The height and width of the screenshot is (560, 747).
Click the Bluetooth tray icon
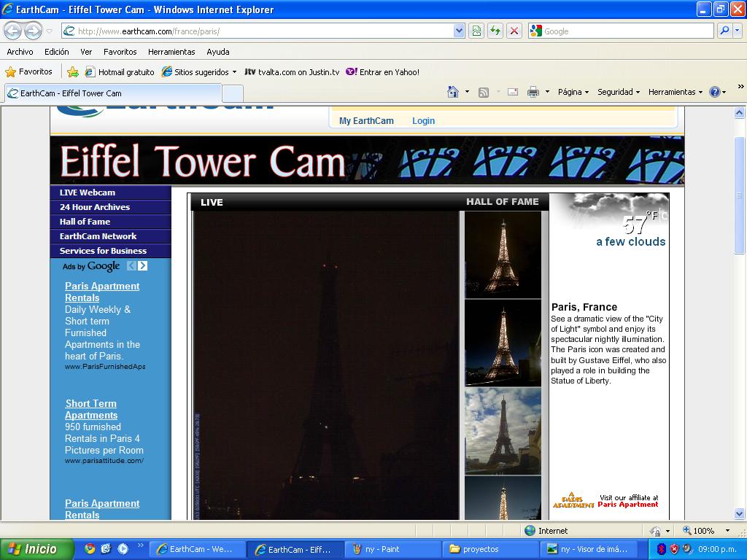pyautogui.click(x=661, y=549)
